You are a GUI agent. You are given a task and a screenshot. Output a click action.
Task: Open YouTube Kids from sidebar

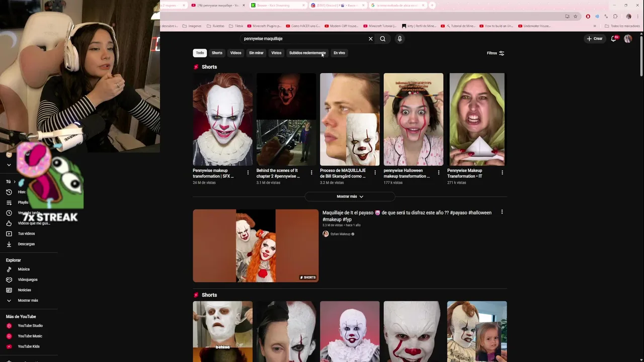(x=29, y=346)
